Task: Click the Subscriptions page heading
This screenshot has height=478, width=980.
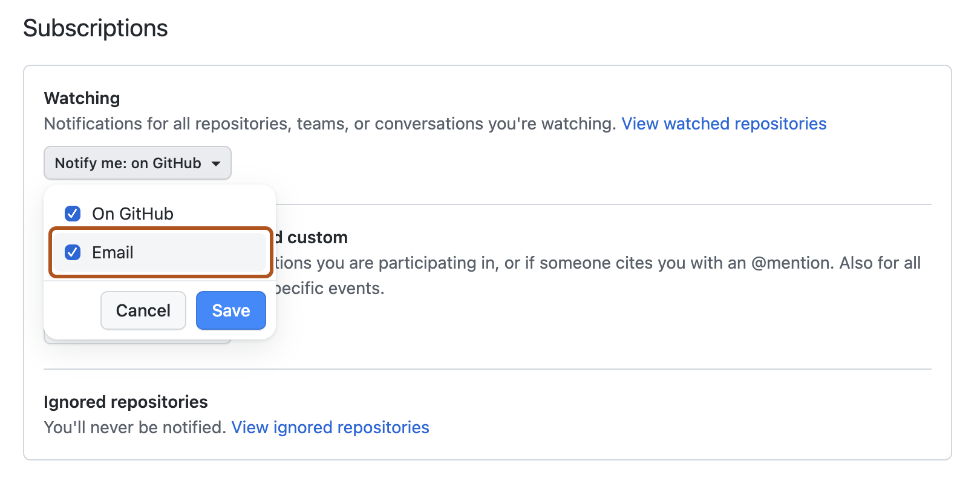Action: coord(96,28)
